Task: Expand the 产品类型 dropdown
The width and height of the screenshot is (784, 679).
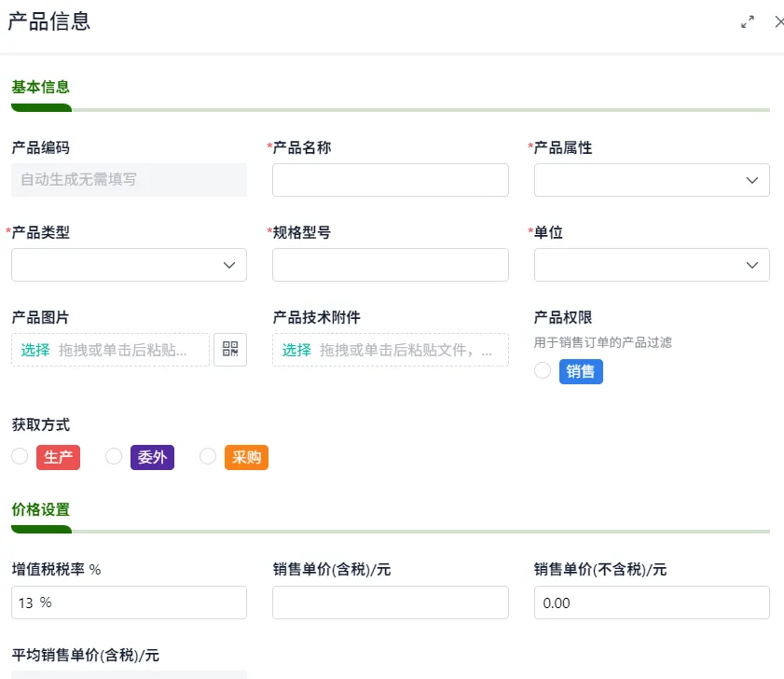Action: [129, 265]
